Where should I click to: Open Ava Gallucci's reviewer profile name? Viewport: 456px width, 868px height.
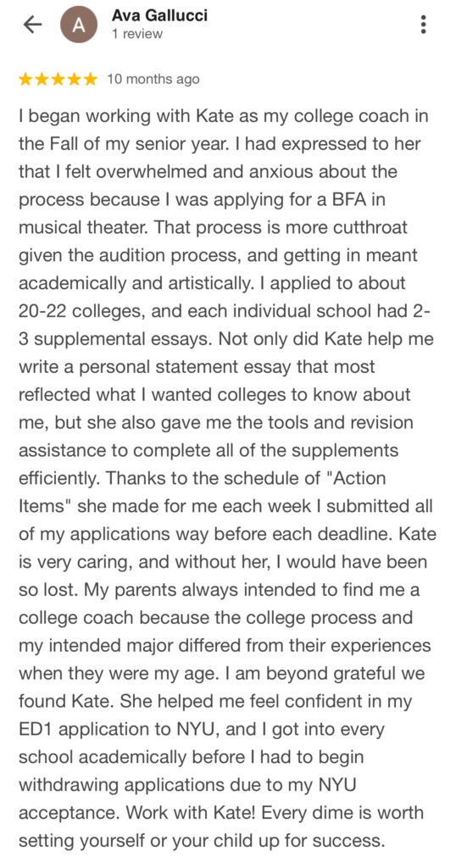160,15
